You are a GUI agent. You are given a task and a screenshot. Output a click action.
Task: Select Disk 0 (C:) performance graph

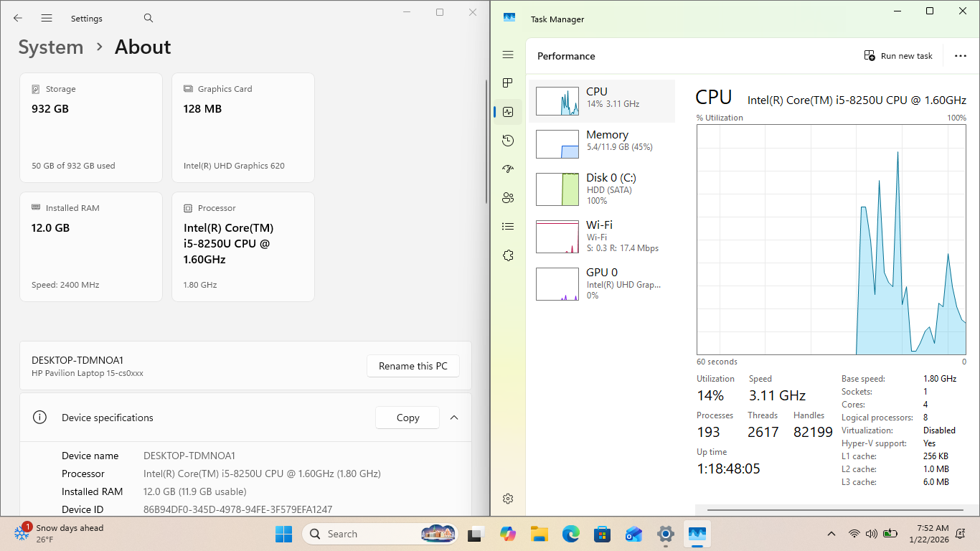click(602, 189)
